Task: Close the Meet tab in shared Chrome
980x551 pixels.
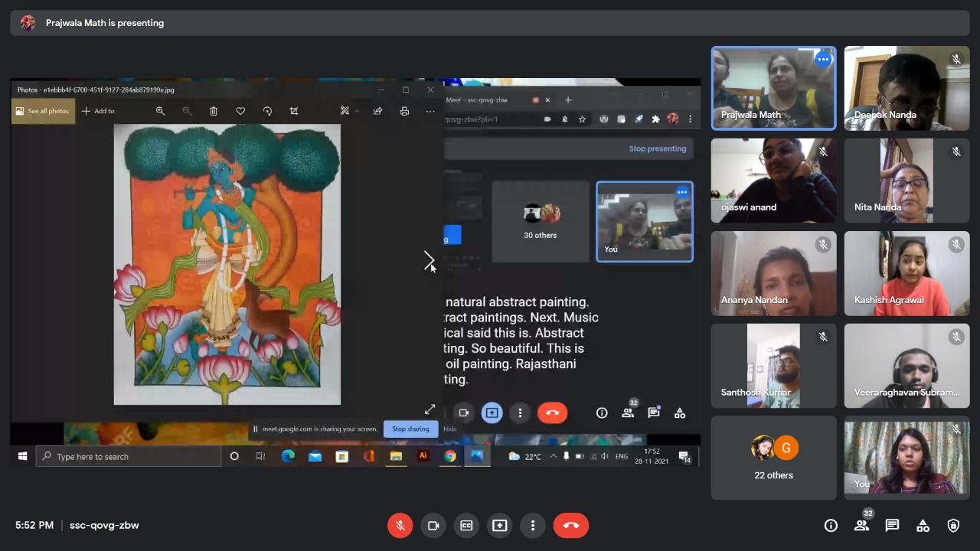Action: (547, 100)
